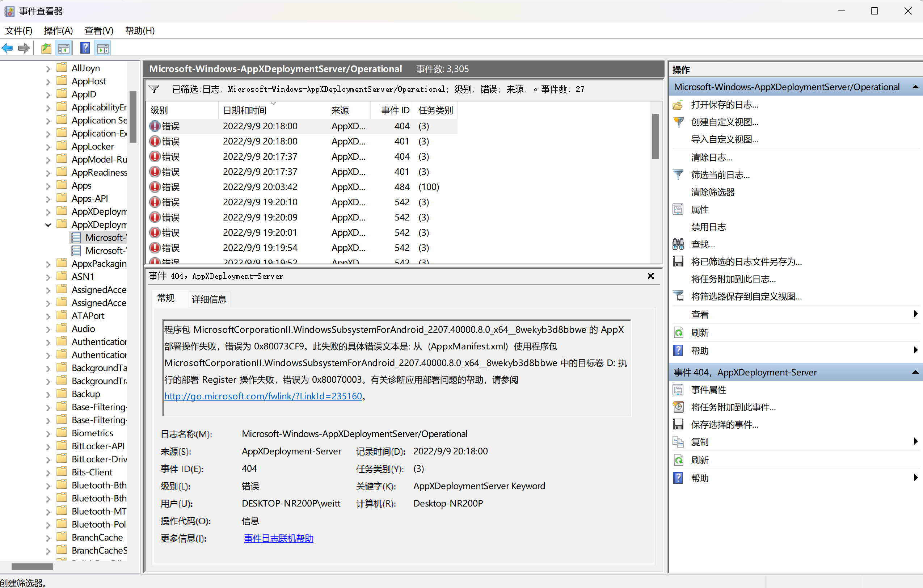923x588 pixels.
Task: Close the event 404 preview pane
Action: (x=650, y=276)
